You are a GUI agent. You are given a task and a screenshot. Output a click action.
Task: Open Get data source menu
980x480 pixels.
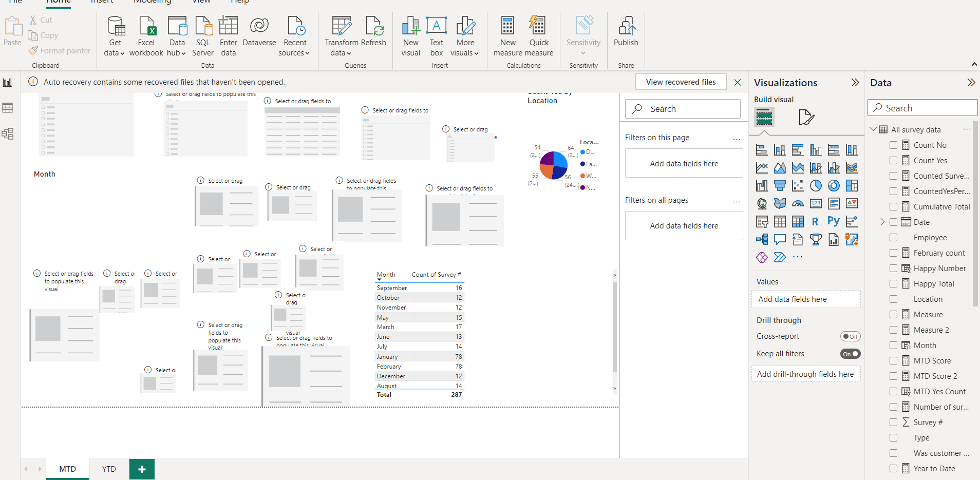point(115,36)
